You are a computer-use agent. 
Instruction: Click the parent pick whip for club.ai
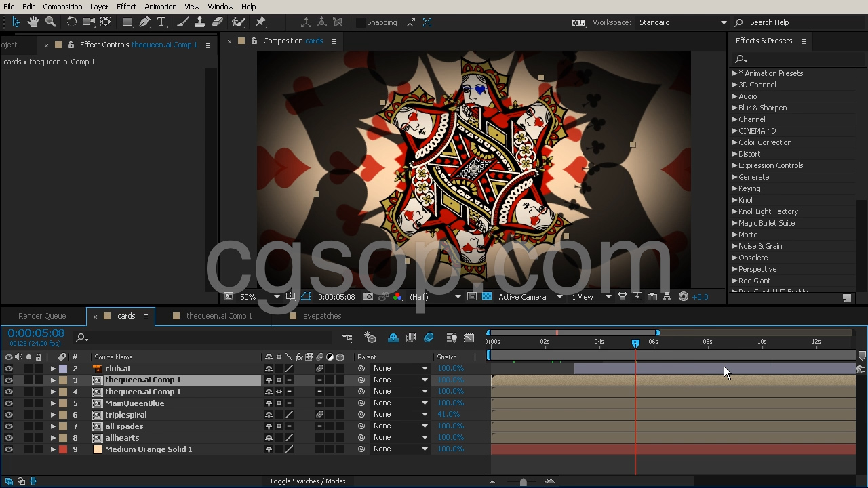[361, 369]
